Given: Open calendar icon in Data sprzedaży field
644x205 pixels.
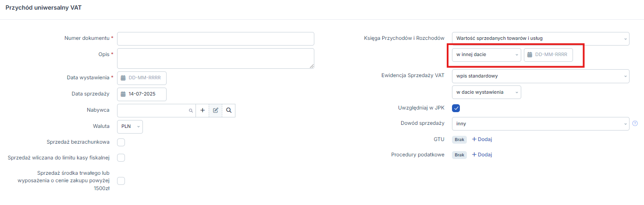Looking at the screenshot, I should (x=123, y=94).
